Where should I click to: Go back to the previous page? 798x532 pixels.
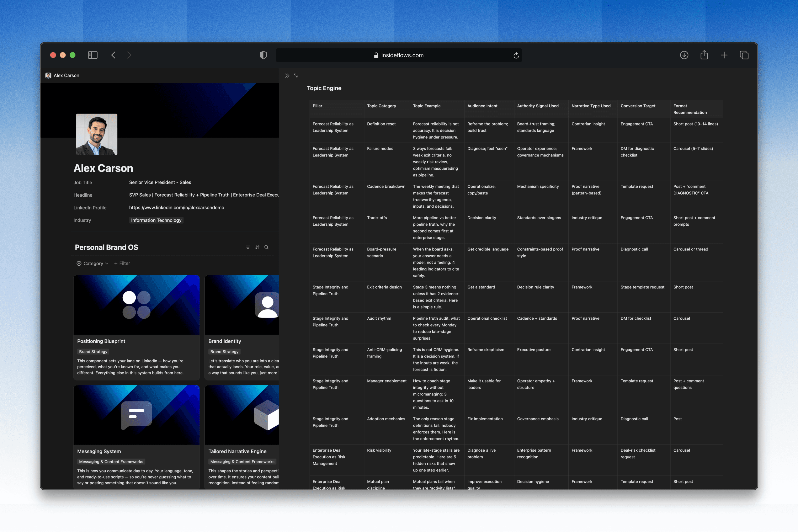pos(114,55)
